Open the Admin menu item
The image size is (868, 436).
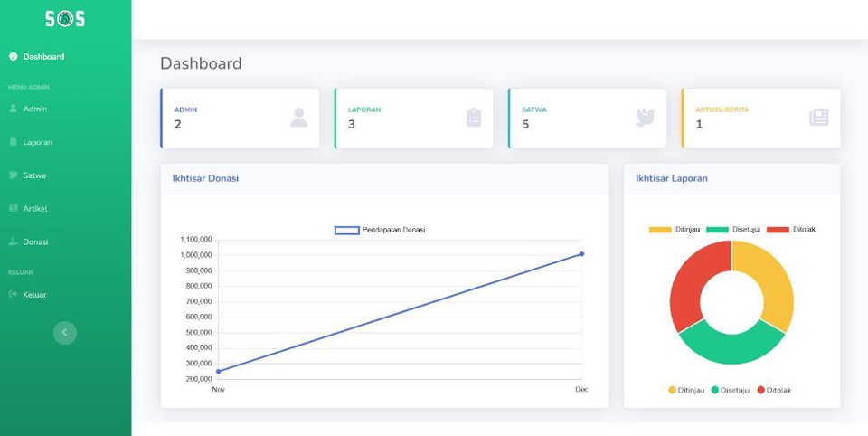point(34,109)
